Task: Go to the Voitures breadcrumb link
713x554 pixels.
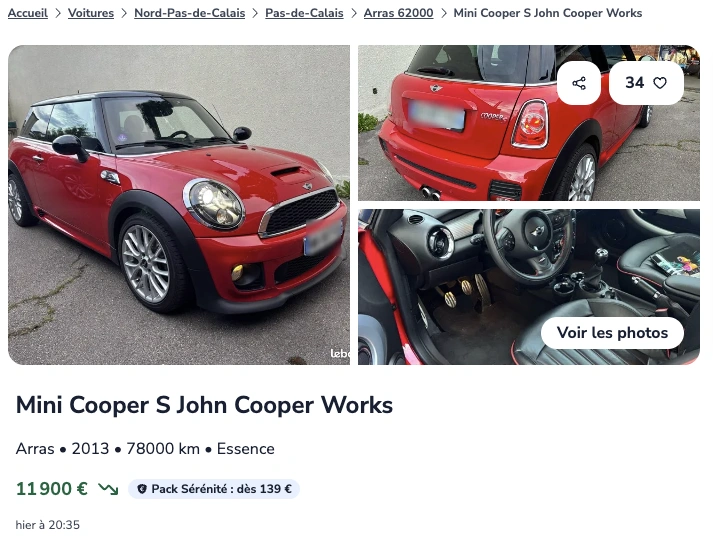Action: point(91,13)
